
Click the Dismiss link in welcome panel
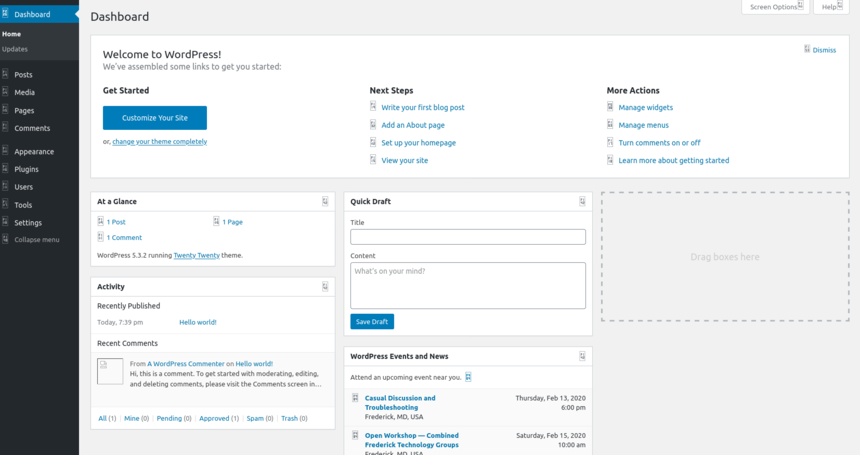(x=824, y=50)
